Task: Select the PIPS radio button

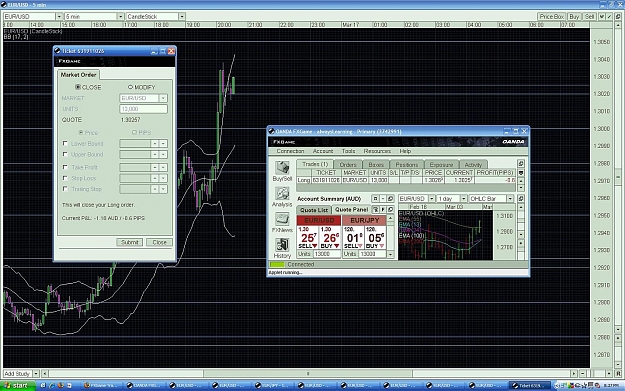Action: tap(134, 132)
